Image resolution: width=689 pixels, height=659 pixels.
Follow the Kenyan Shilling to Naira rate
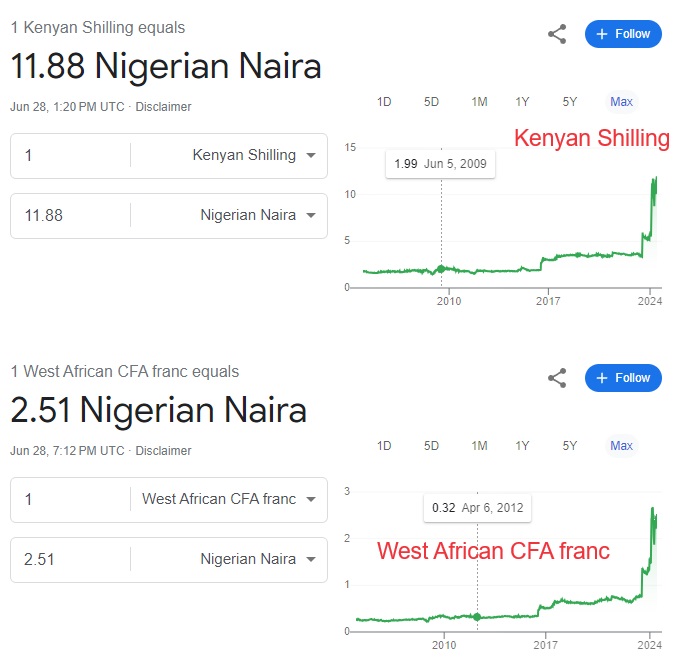623,34
